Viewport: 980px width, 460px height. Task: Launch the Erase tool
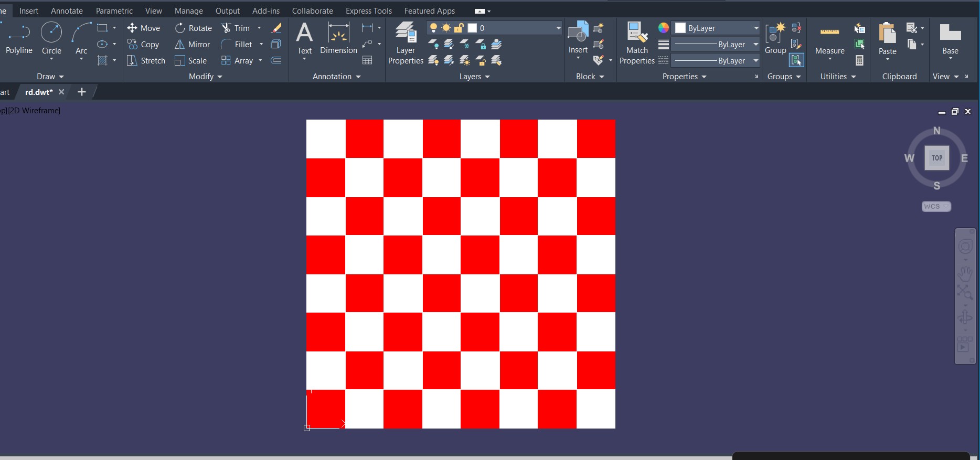(x=276, y=28)
